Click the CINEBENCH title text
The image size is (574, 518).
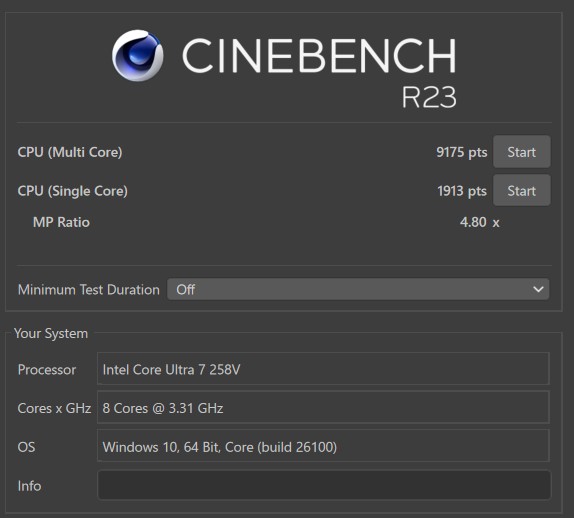pos(319,55)
